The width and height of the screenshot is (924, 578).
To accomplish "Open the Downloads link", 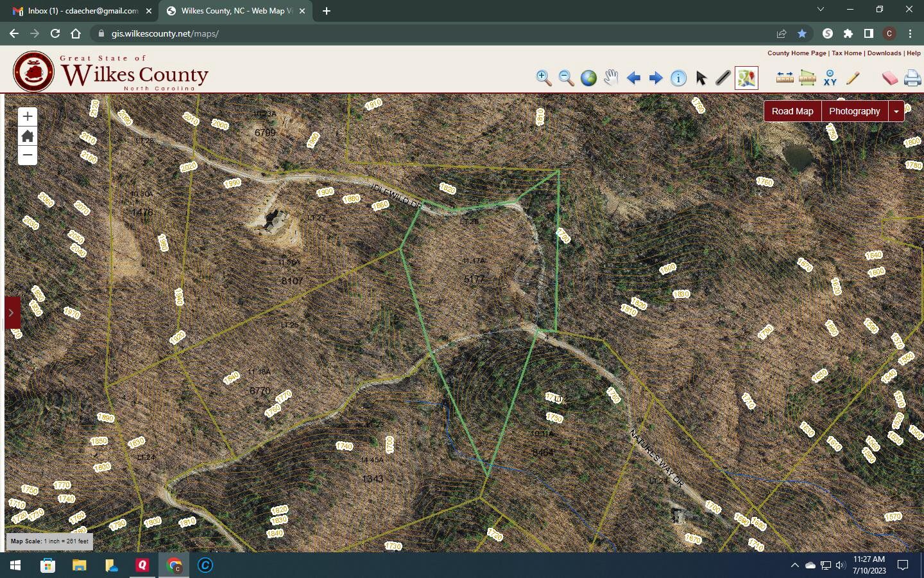I will [884, 53].
